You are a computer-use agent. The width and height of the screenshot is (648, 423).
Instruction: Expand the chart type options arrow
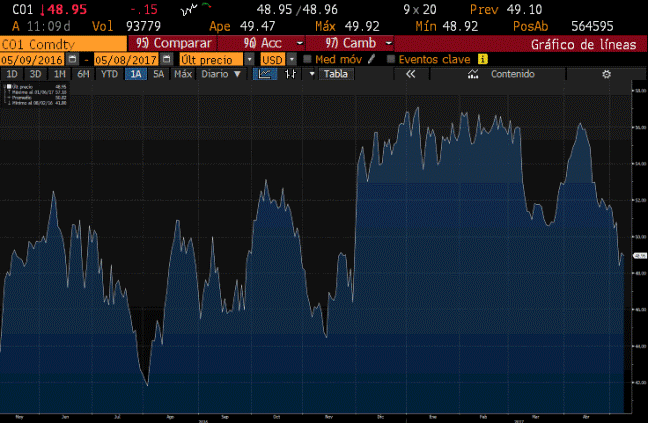click(312, 74)
